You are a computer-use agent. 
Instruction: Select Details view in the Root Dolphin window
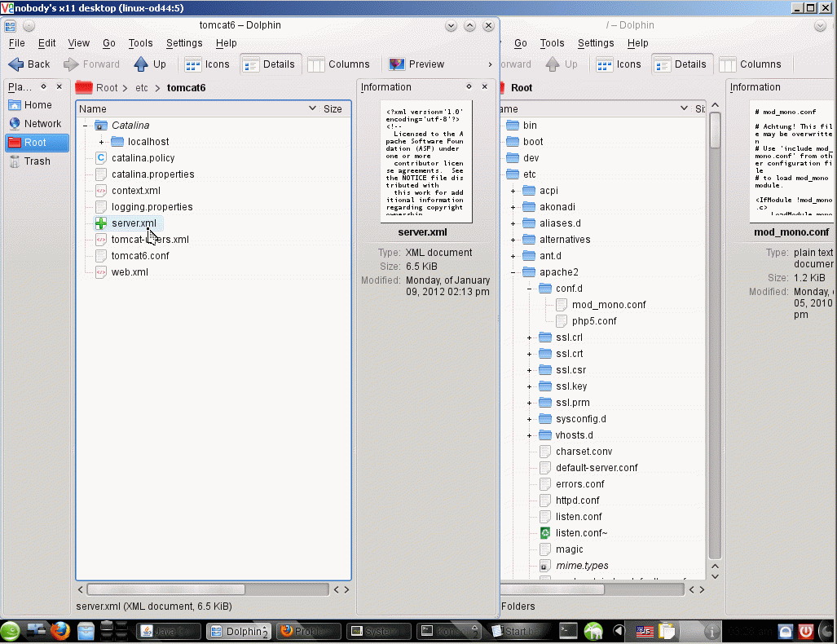[x=682, y=64]
